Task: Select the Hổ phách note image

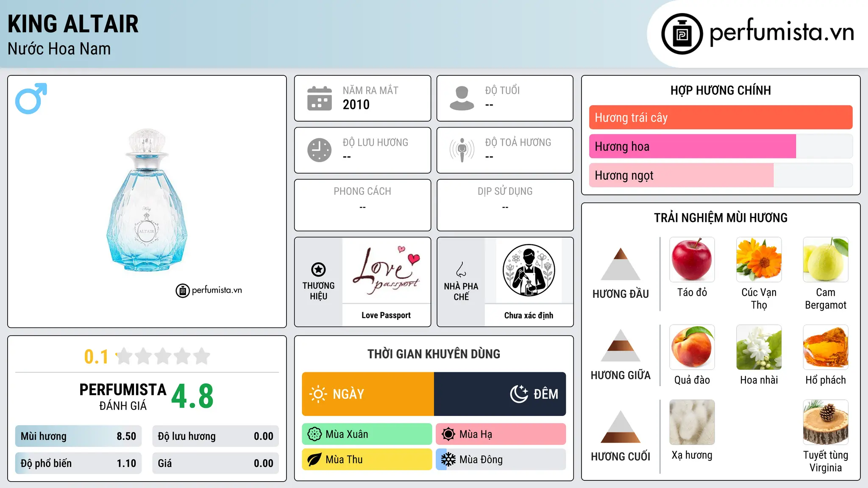Action: [x=826, y=347]
